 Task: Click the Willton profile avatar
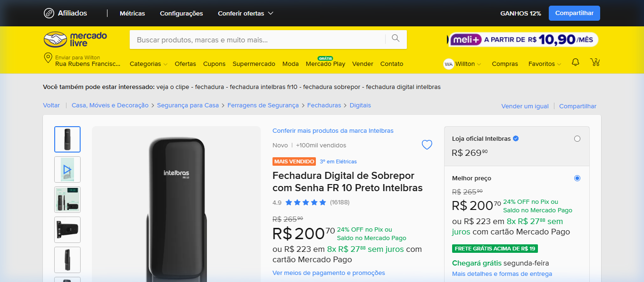click(x=449, y=64)
